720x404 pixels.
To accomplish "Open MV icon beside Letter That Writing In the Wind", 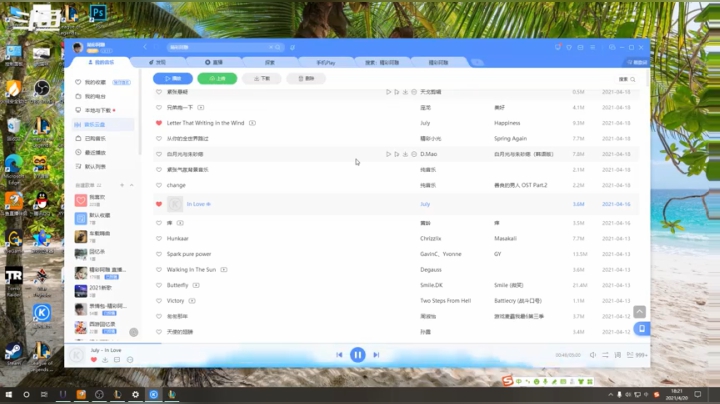I will [252, 123].
